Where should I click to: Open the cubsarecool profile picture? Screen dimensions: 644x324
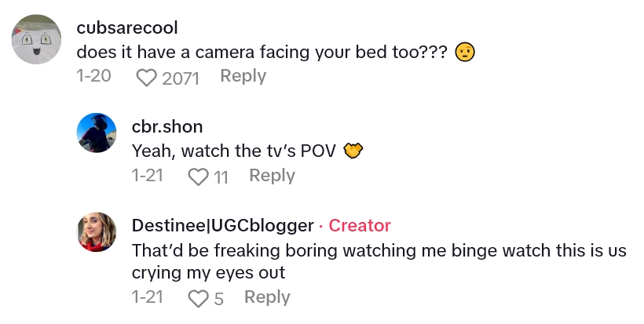click(37, 39)
